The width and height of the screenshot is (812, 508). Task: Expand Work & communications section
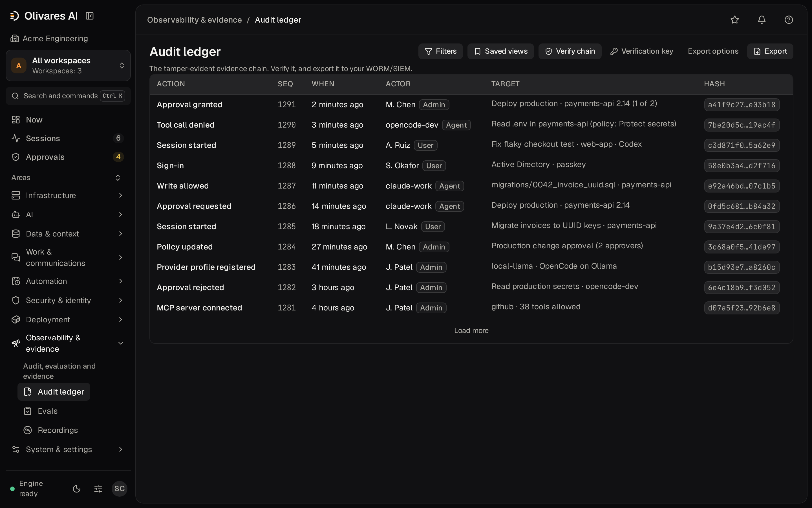68,257
